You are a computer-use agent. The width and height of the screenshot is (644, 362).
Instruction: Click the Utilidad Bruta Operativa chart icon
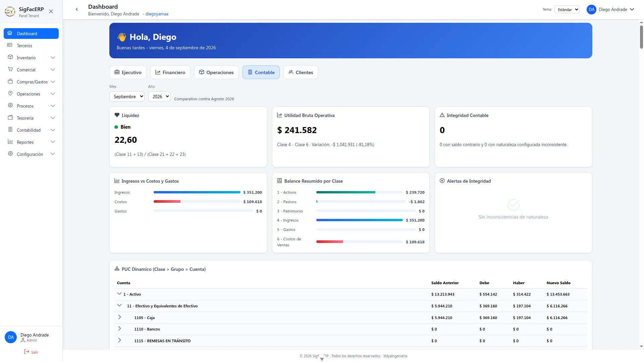coord(279,115)
